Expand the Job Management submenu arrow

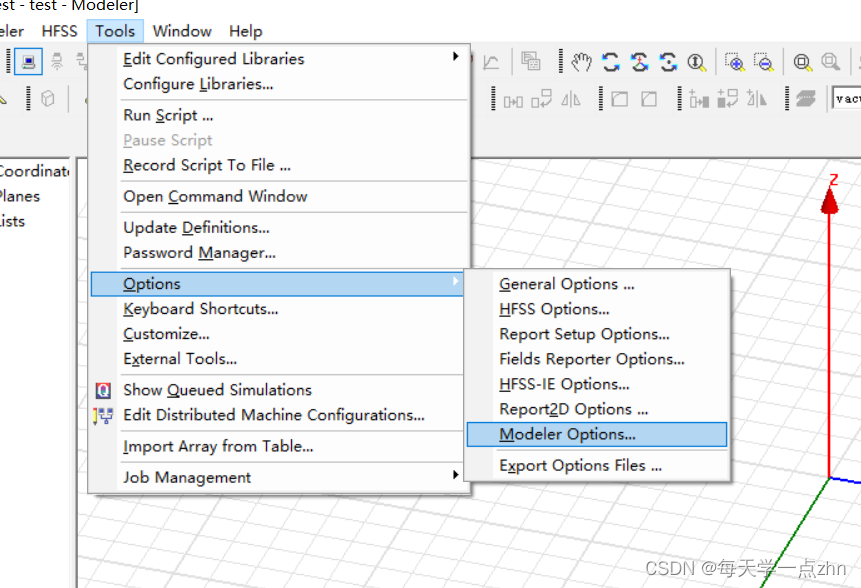pos(455,474)
